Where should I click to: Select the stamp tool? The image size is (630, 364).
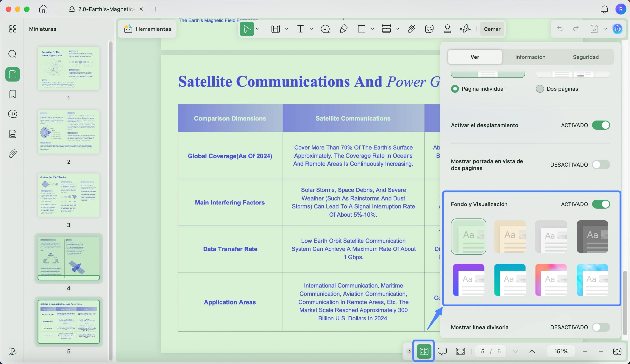coord(447,29)
